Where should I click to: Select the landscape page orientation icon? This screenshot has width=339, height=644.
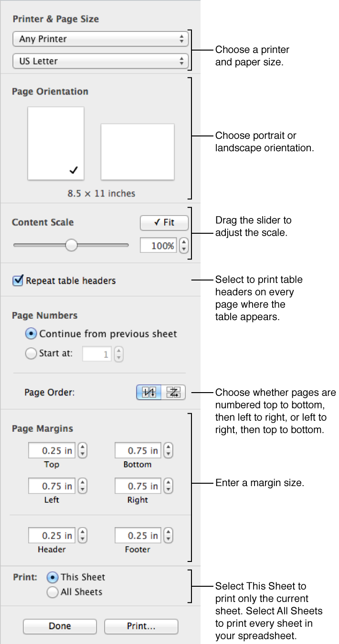tap(137, 152)
